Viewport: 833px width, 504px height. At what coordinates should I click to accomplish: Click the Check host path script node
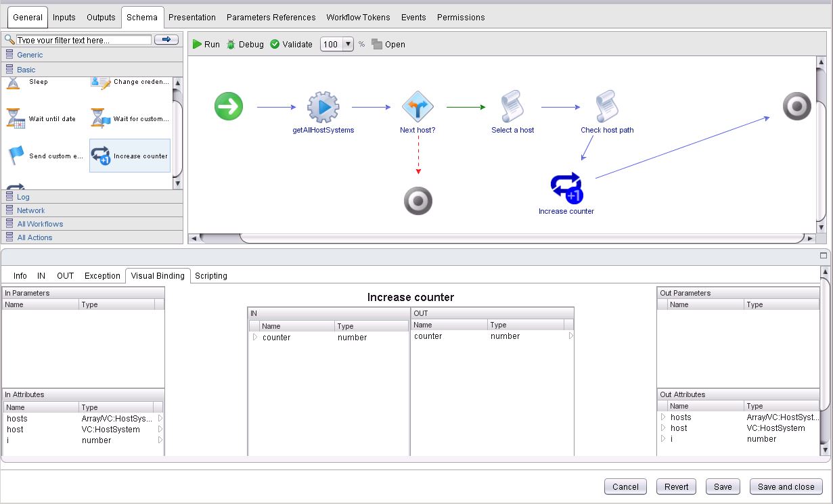click(607, 108)
